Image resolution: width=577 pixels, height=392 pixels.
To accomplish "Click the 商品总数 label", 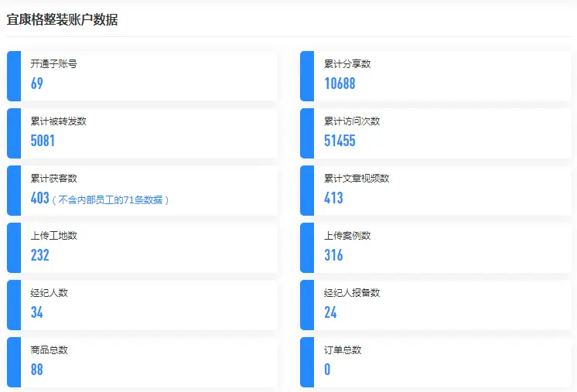I will click(x=50, y=349).
